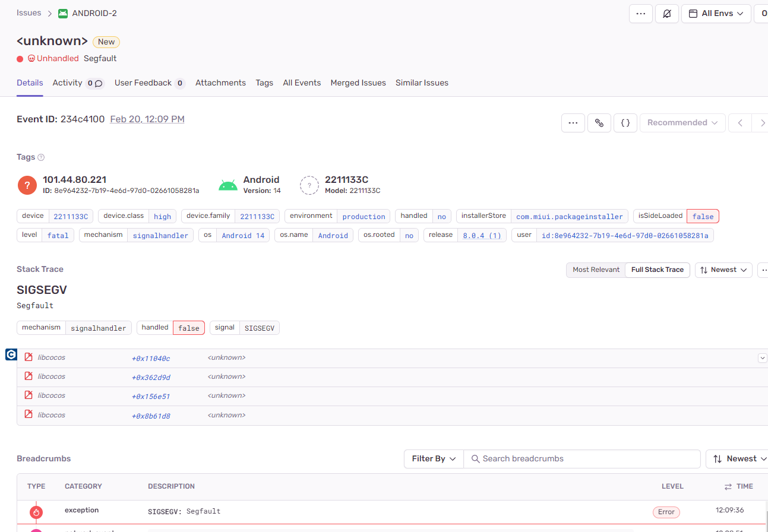Click the New status badge
This screenshot has height=532, width=768.
coord(106,42)
